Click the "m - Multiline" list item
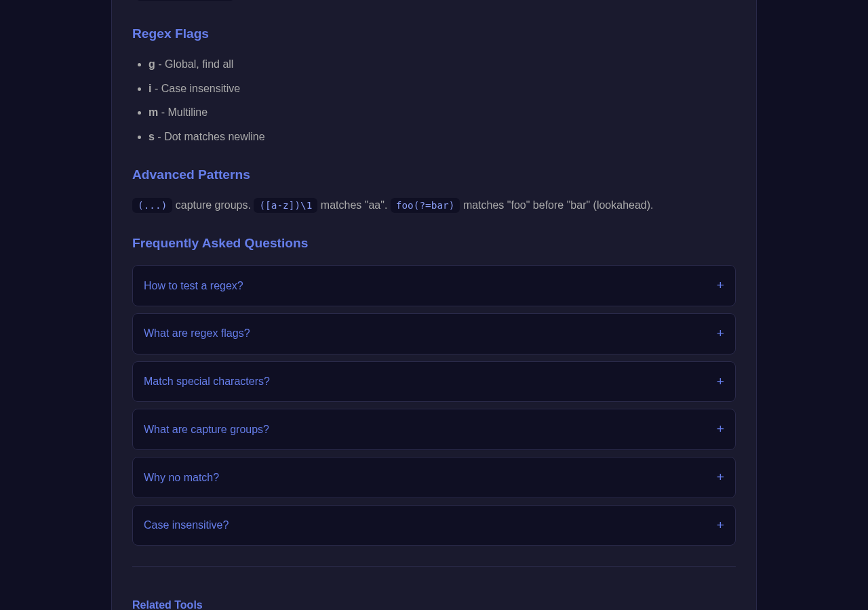This screenshot has width=868, height=610. [178, 113]
